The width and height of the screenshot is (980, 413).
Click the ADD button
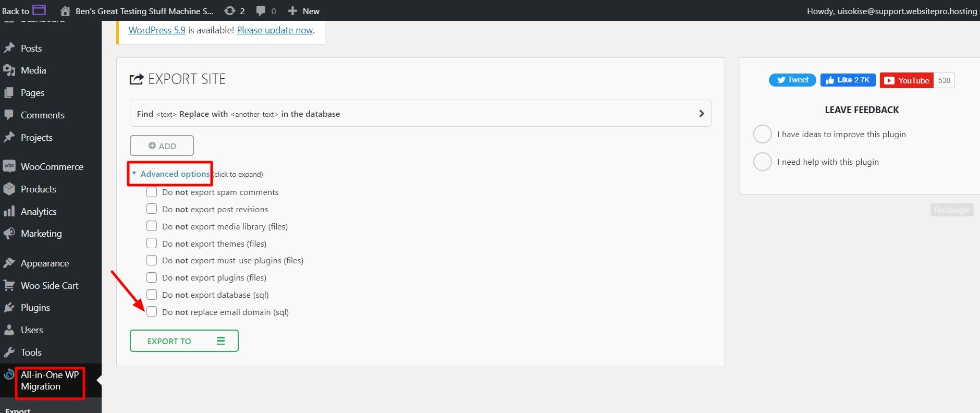[x=162, y=146]
